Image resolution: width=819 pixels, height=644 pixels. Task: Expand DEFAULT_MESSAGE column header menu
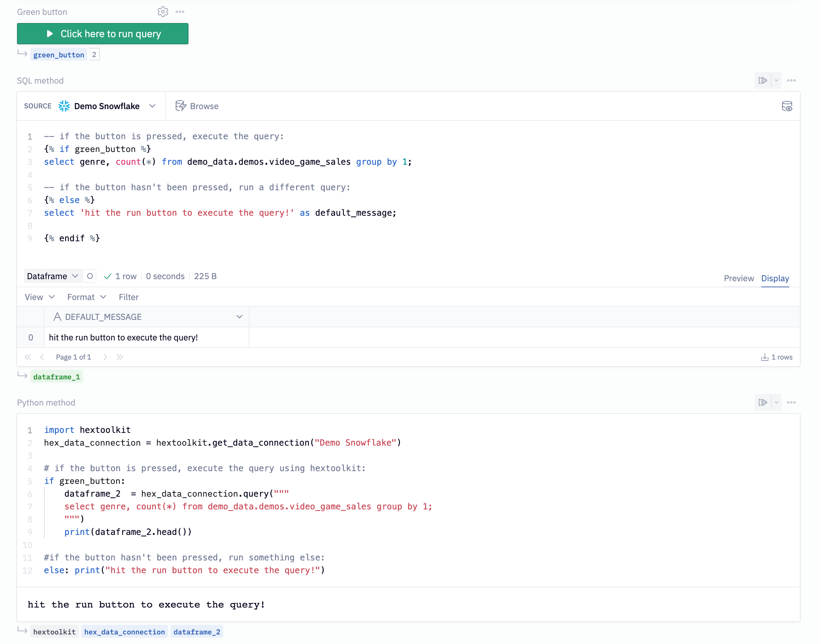coord(239,317)
